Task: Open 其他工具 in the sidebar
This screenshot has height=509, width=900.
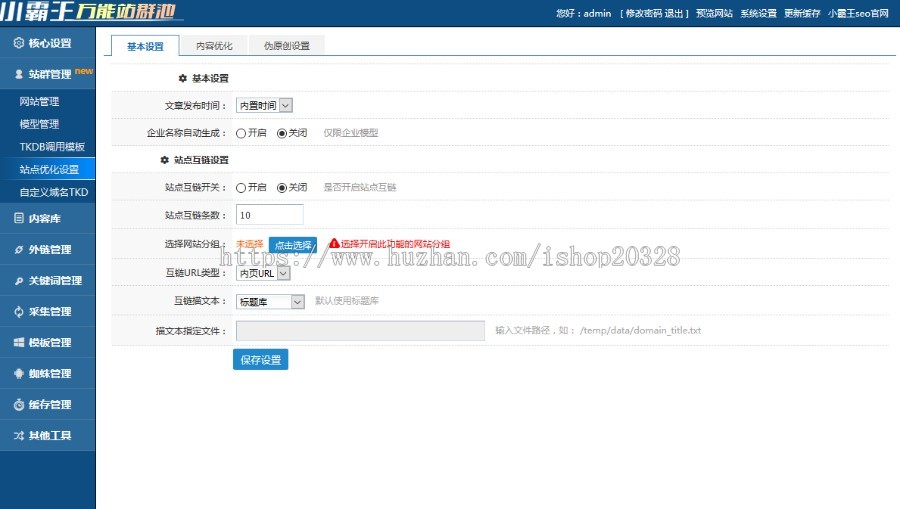Action: click(48, 435)
